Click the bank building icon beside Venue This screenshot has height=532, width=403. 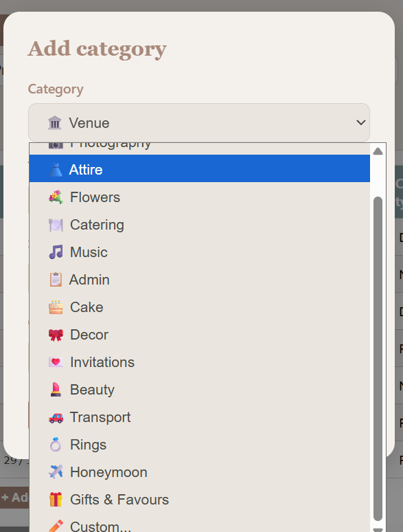click(54, 122)
